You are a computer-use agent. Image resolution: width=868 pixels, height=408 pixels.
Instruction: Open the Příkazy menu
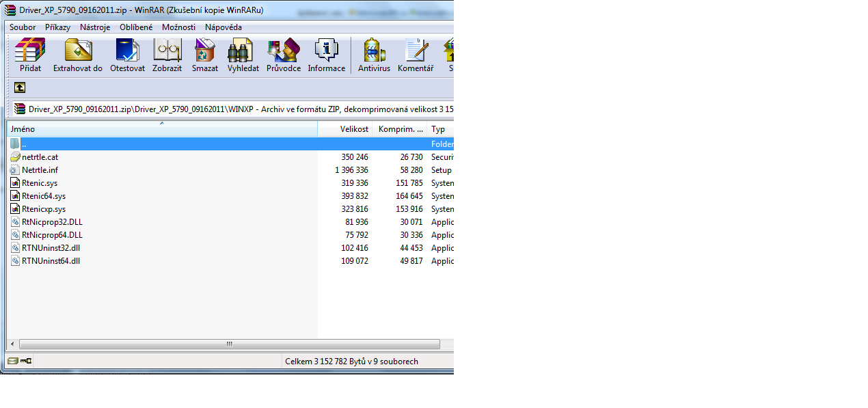pos(58,27)
